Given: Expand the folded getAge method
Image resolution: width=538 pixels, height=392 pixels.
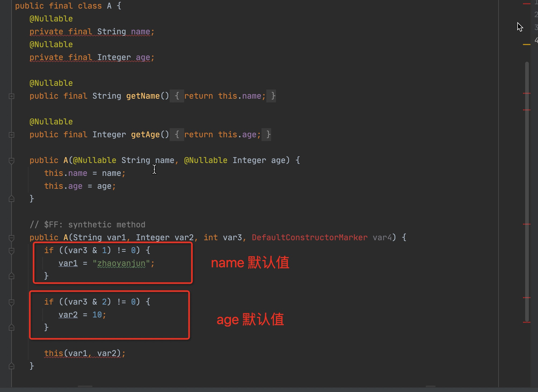Looking at the screenshot, I should [12, 135].
